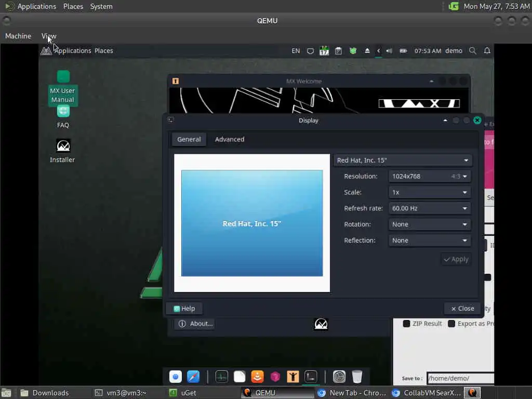
Task: Click the monitor preview Red Hat, Inc. 15"
Action: tap(252, 223)
